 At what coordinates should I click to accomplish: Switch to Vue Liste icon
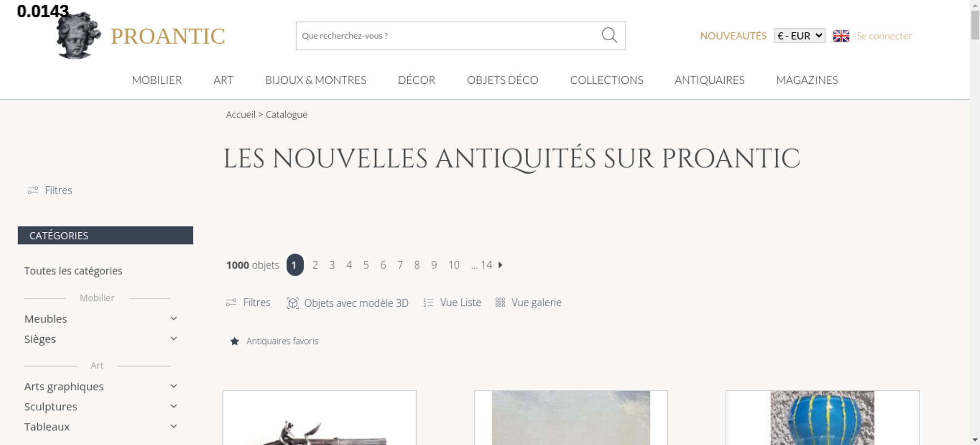(x=428, y=303)
